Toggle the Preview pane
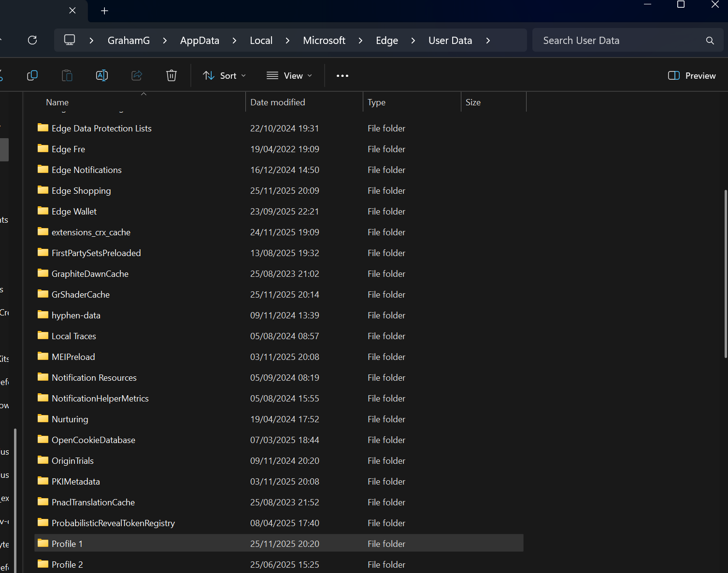 pyautogui.click(x=691, y=76)
